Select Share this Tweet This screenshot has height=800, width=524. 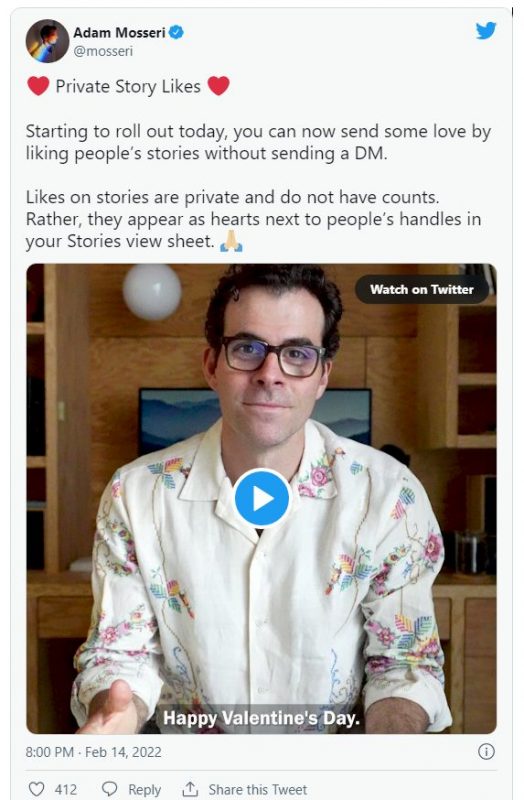tap(258, 790)
